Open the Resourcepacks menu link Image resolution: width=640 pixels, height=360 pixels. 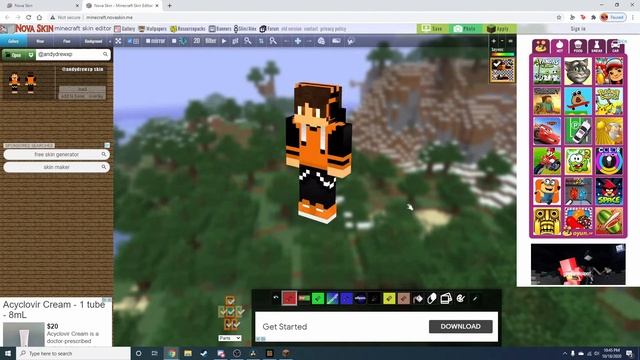187,29
